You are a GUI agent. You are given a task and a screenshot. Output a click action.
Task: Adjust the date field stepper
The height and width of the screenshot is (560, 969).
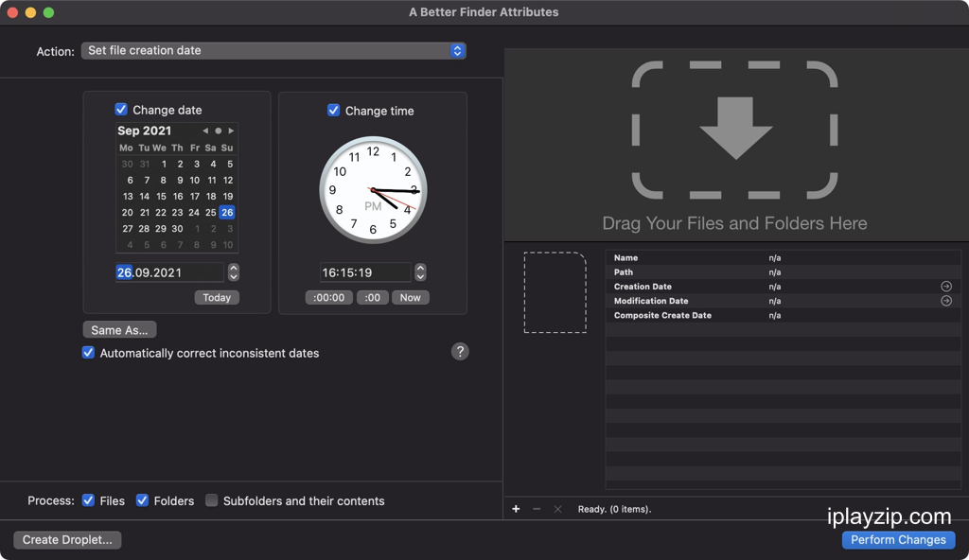(234, 272)
